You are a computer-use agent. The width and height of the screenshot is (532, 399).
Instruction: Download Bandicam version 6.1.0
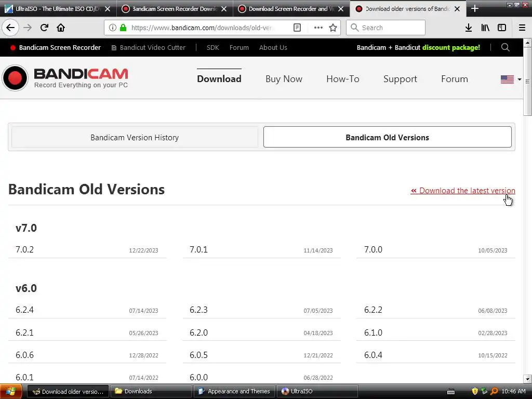436,332
